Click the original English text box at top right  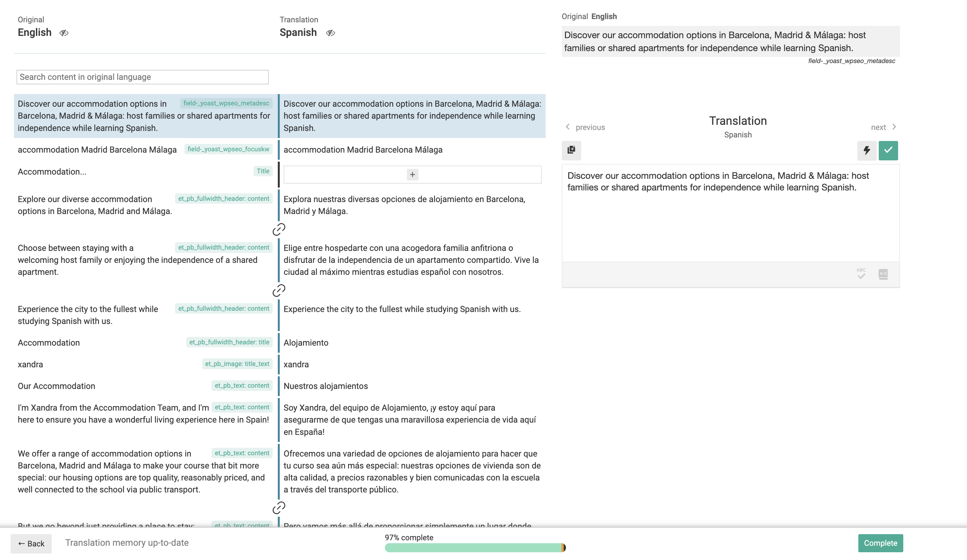pos(731,41)
